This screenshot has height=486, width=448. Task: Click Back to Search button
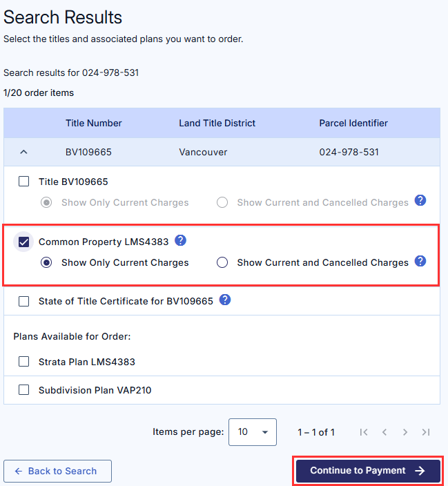[x=57, y=471]
